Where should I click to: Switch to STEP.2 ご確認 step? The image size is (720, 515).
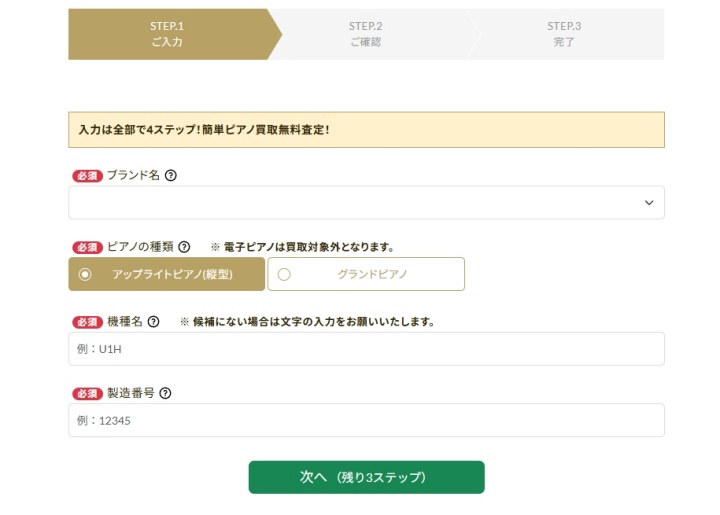coord(366,34)
